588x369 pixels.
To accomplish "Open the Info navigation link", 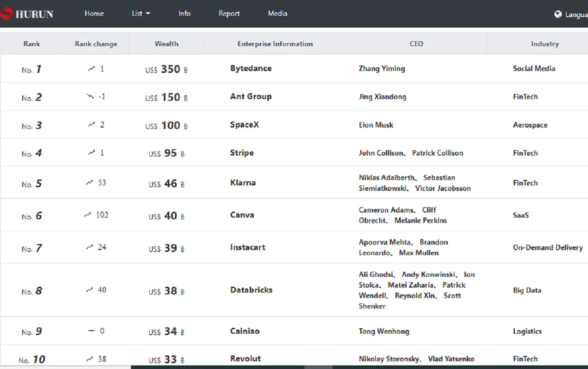I will point(184,14).
